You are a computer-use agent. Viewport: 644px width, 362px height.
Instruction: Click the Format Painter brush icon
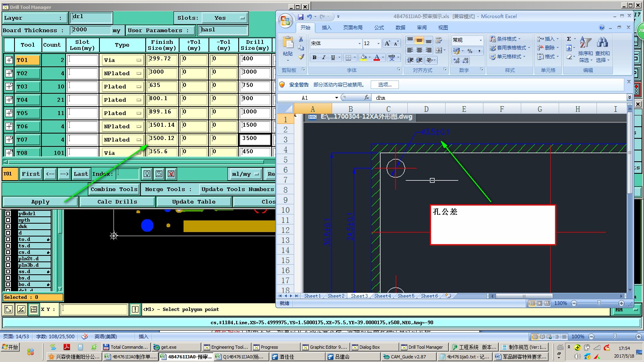[x=301, y=57]
